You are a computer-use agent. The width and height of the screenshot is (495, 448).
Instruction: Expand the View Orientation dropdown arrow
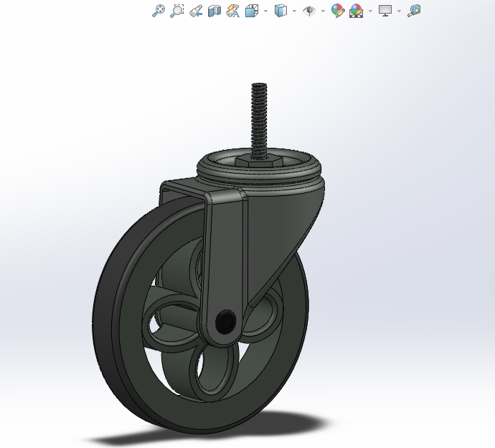[x=265, y=11]
